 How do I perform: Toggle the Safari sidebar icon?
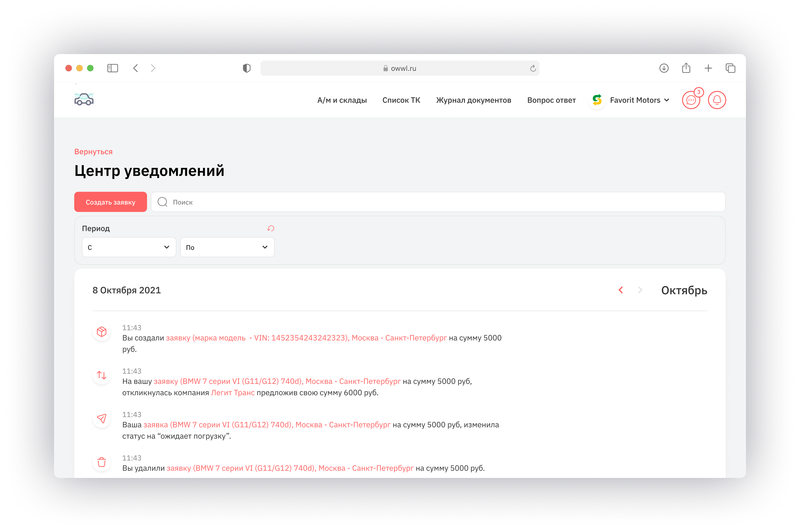click(113, 68)
